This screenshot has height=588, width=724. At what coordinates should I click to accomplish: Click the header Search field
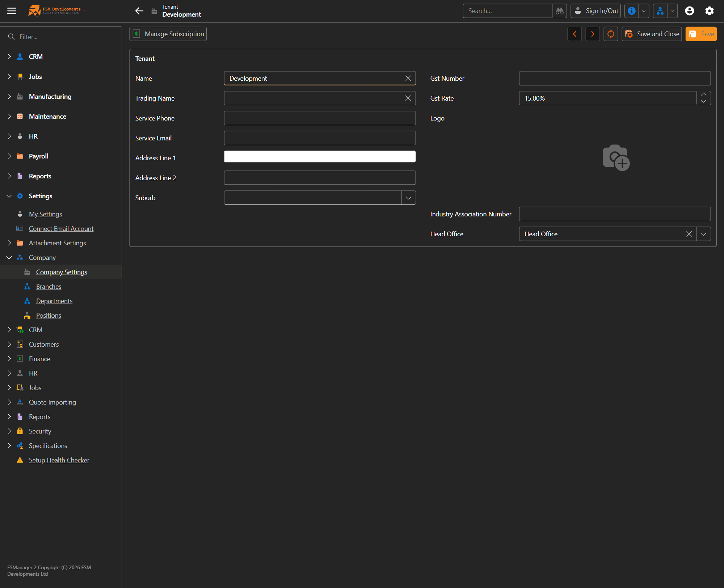coord(508,11)
